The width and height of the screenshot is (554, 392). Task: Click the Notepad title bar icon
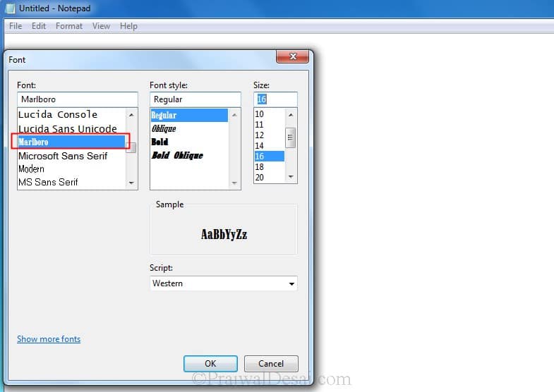point(11,8)
